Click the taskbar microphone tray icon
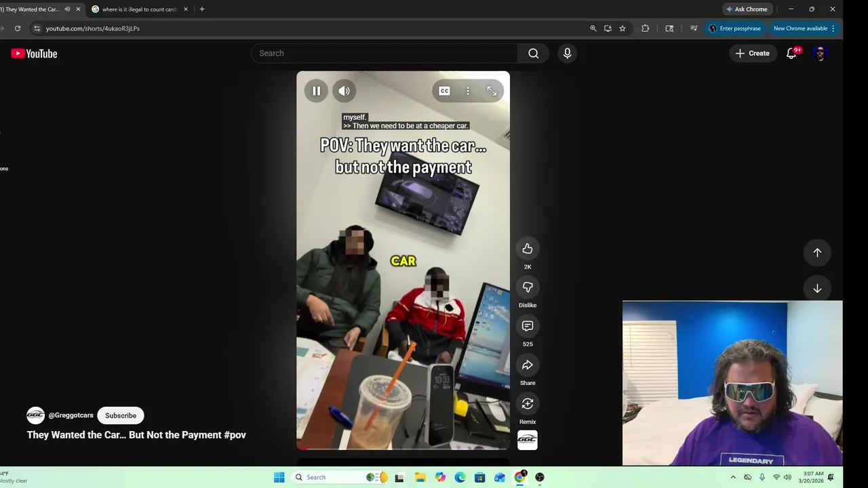Image resolution: width=868 pixels, height=488 pixels. pyautogui.click(x=762, y=477)
